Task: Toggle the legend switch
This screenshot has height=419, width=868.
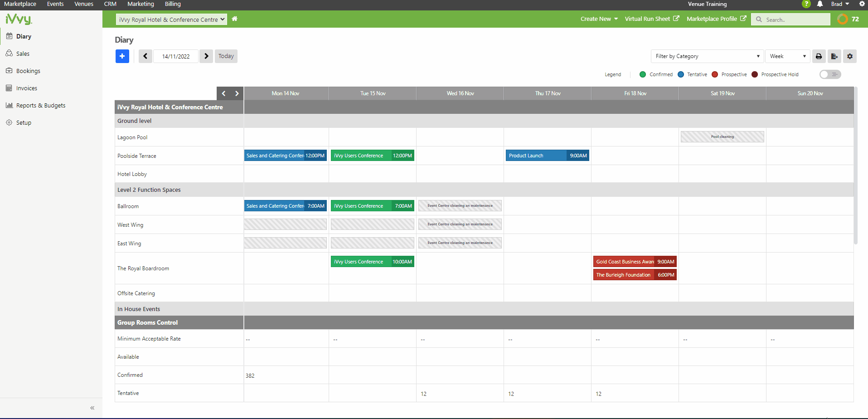Action: [x=830, y=74]
